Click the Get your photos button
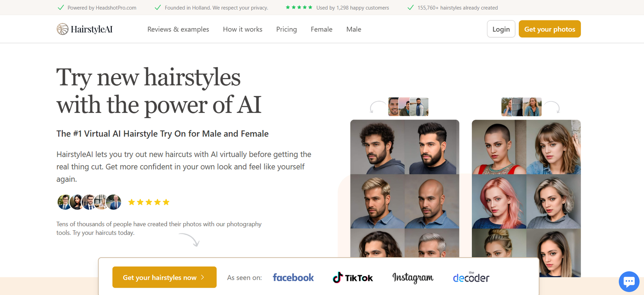Screen dimensions: 644x295 (x=549, y=29)
